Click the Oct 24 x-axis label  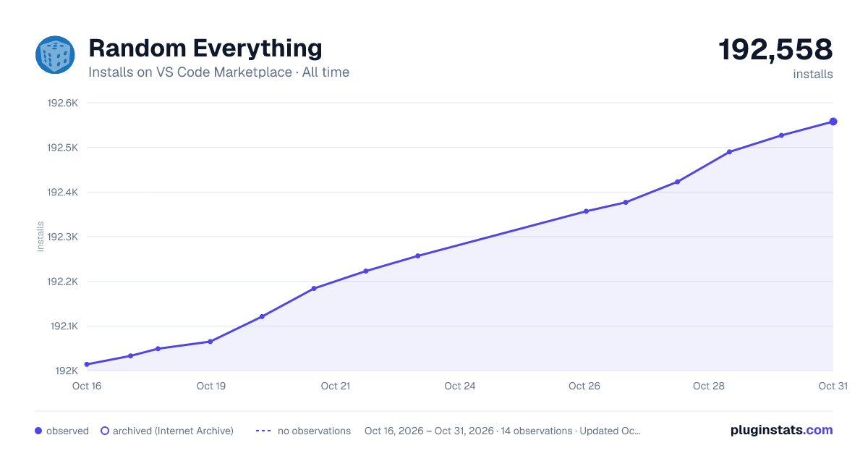pyautogui.click(x=460, y=386)
